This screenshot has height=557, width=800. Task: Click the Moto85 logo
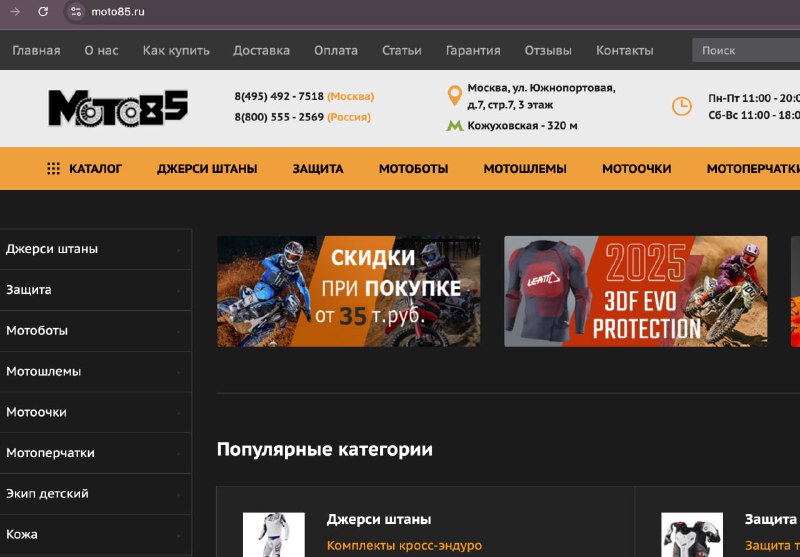click(x=118, y=108)
